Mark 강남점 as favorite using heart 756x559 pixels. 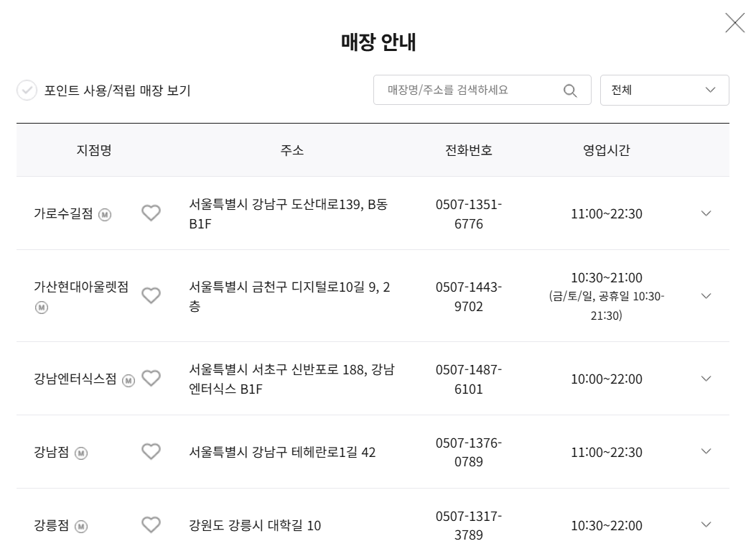point(151,451)
